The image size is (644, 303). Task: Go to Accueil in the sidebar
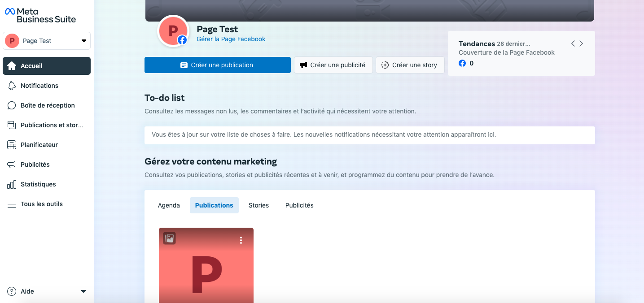click(x=47, y=66)
